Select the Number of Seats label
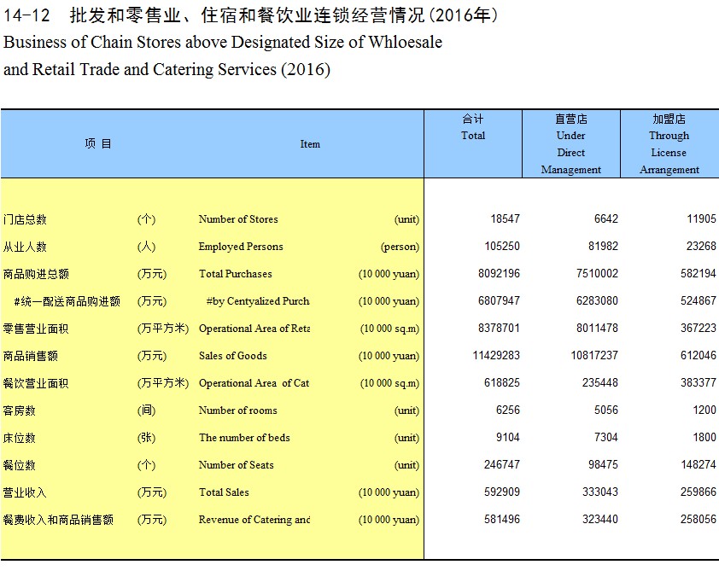 click(237, 465)
